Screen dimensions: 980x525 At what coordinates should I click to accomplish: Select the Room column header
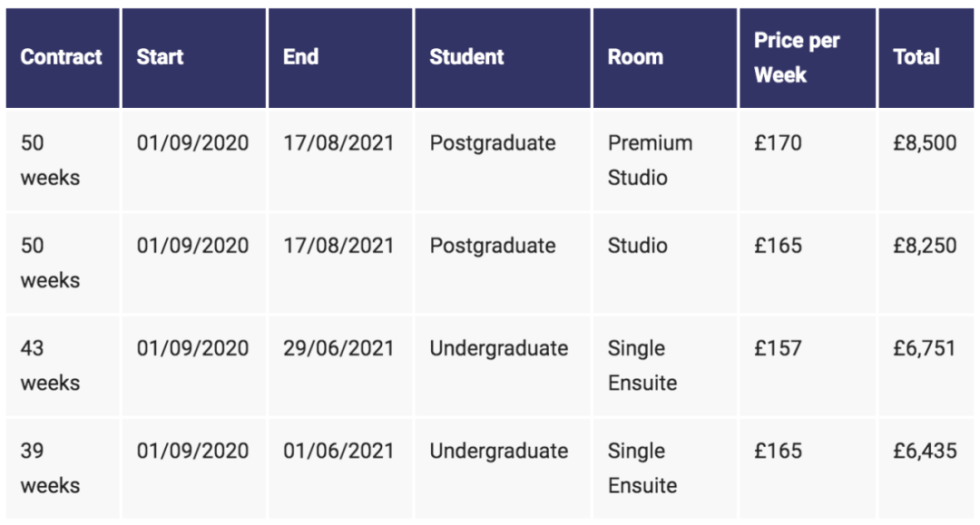pyautogui.click(x=665, y=58)
